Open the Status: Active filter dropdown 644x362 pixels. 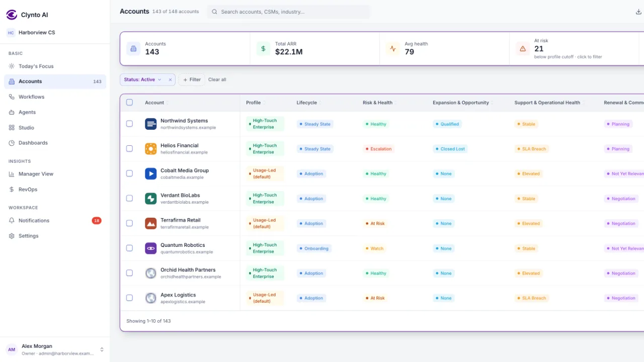[143, 79]
